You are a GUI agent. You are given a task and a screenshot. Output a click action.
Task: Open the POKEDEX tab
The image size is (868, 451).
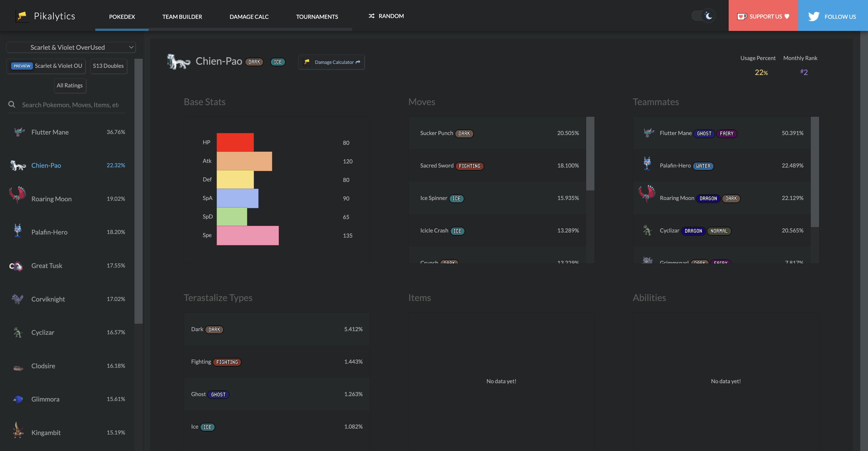122,16
